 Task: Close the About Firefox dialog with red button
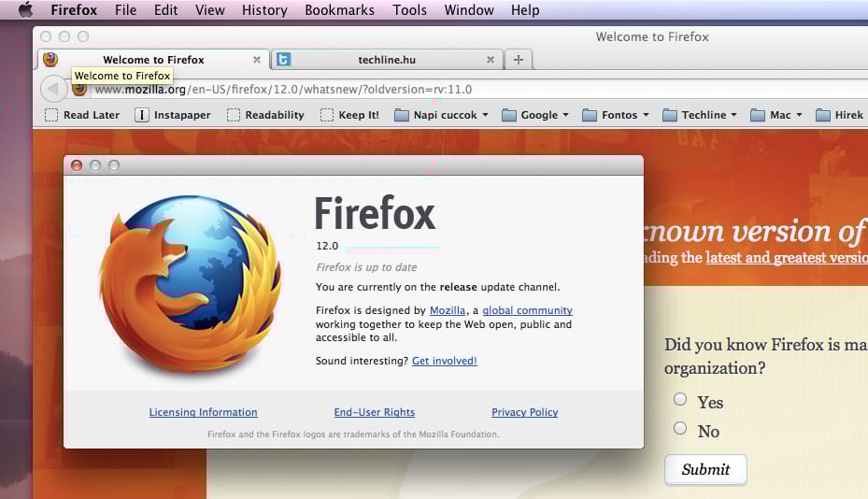pyautogui.click(x=77, y=165)
